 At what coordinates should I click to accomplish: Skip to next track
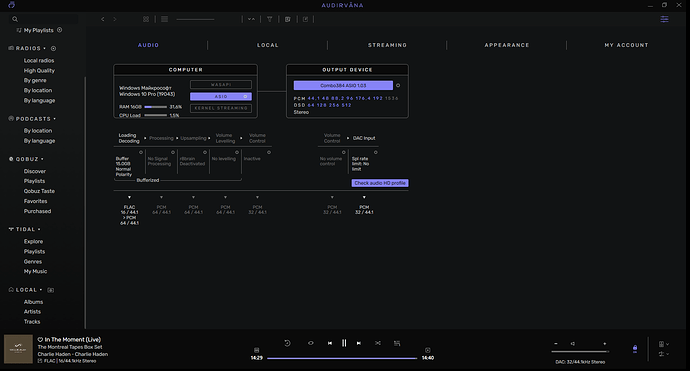coord(359,343)
